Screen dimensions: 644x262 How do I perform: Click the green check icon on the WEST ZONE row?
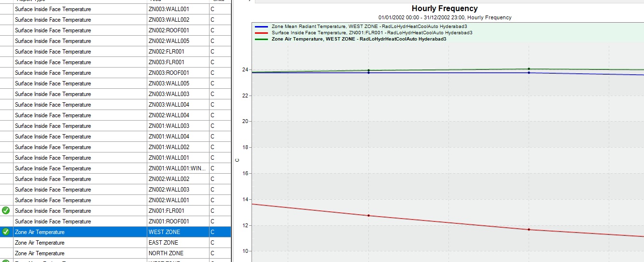(x=6, y=232)
